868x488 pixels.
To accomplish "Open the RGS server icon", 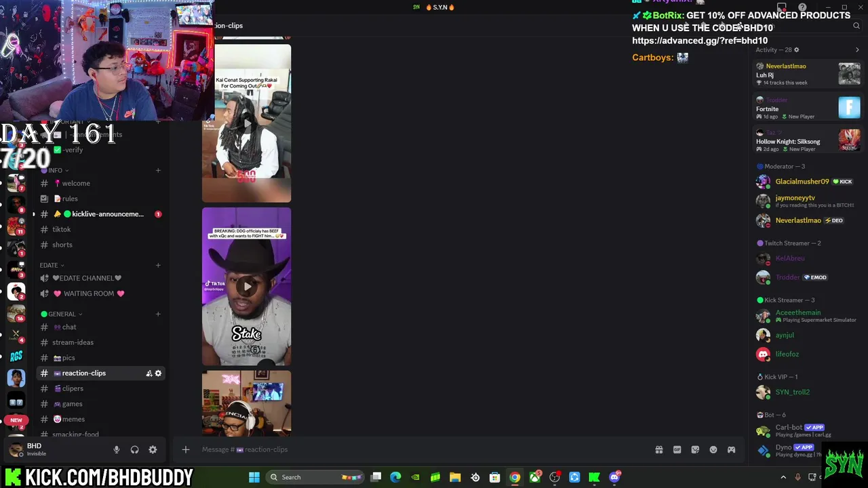I will [16, 355].
